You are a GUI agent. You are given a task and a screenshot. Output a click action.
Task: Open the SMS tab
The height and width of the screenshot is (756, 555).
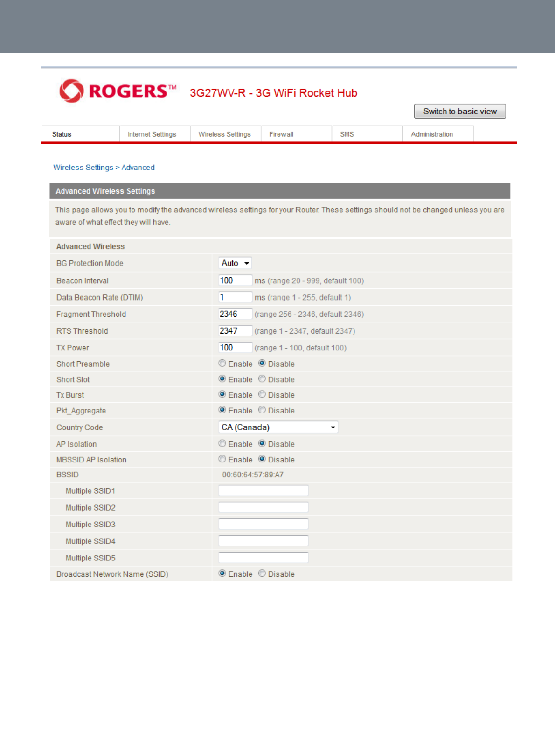click(x=367, y=134)
